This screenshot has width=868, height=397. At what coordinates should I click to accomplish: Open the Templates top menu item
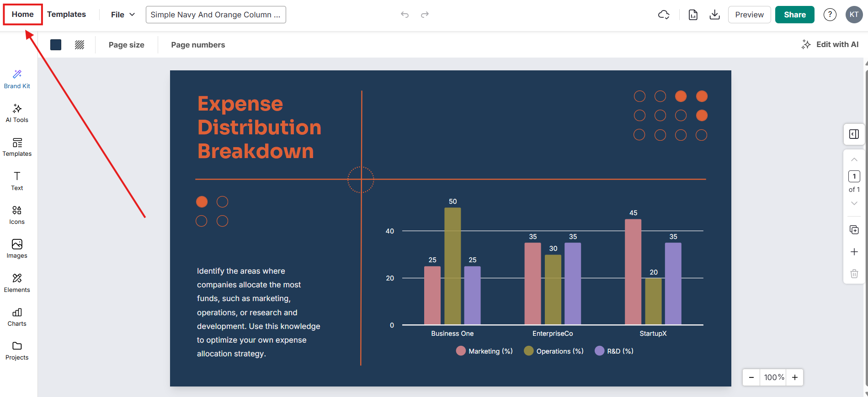point(66,14)
